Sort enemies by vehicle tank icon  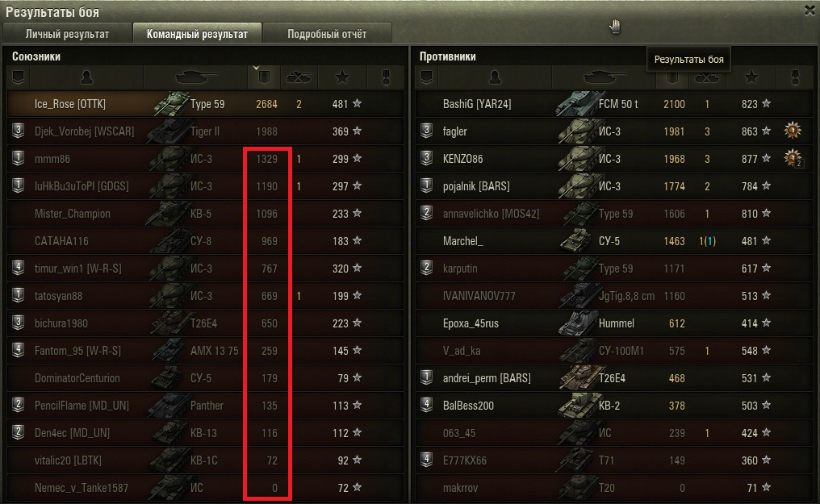pos(604,77)
